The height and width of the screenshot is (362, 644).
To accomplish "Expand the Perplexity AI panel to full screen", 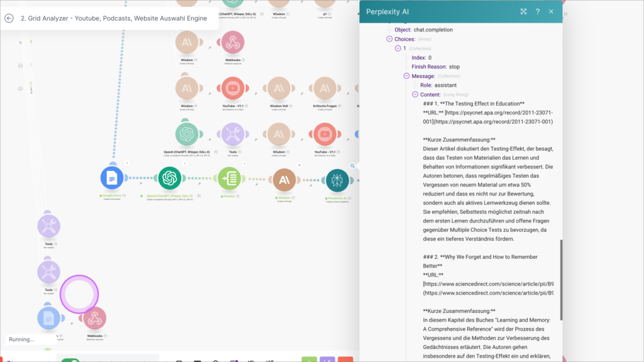I will click(x=523, y=11).
